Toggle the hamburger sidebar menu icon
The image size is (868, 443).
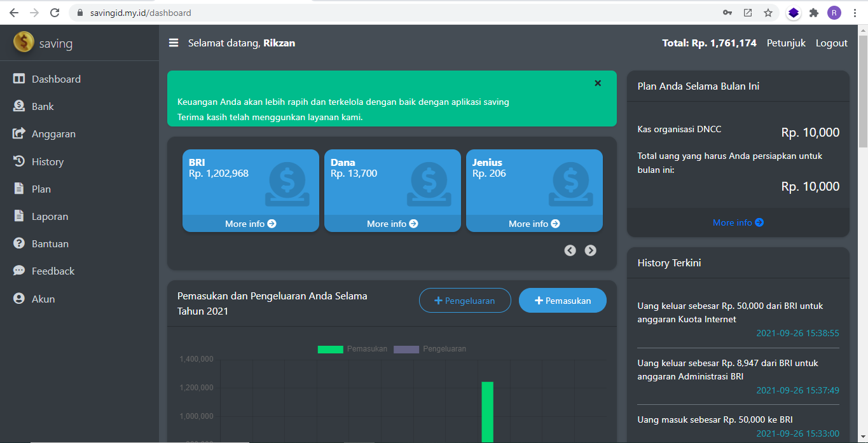point(174,43)
